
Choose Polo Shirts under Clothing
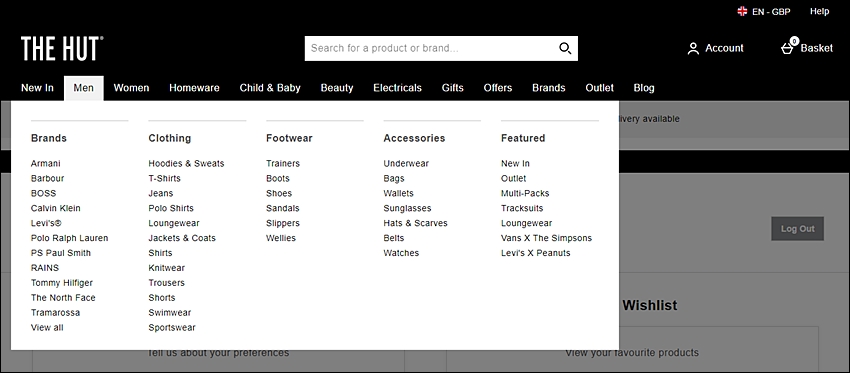point(171,208)
